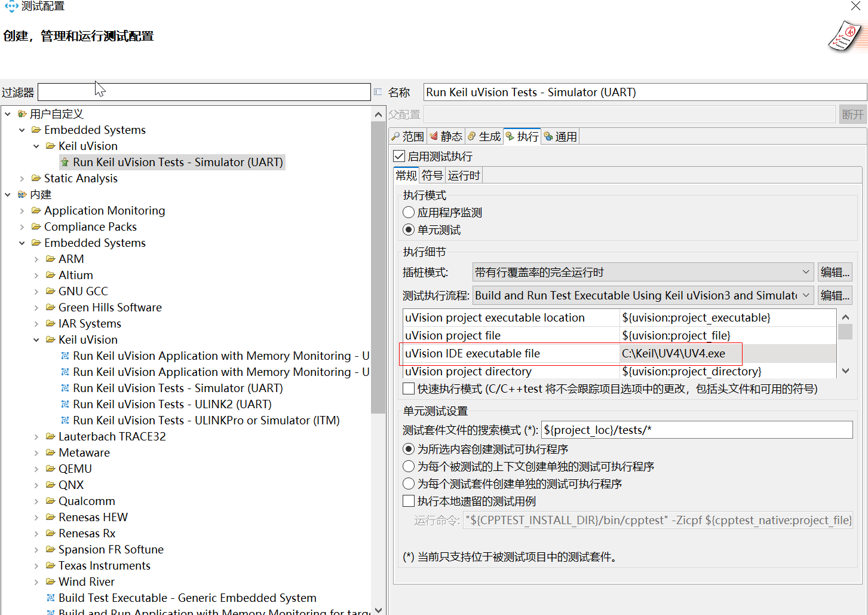
Task: Enable 执行本地遗留的测试用例 checkbox
Action: (409, 501)
